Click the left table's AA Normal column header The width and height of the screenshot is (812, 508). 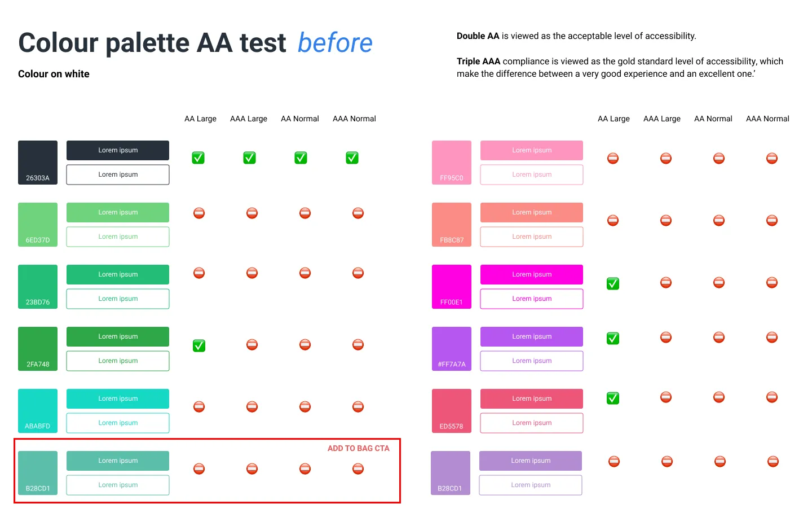(x=300, y=119)
